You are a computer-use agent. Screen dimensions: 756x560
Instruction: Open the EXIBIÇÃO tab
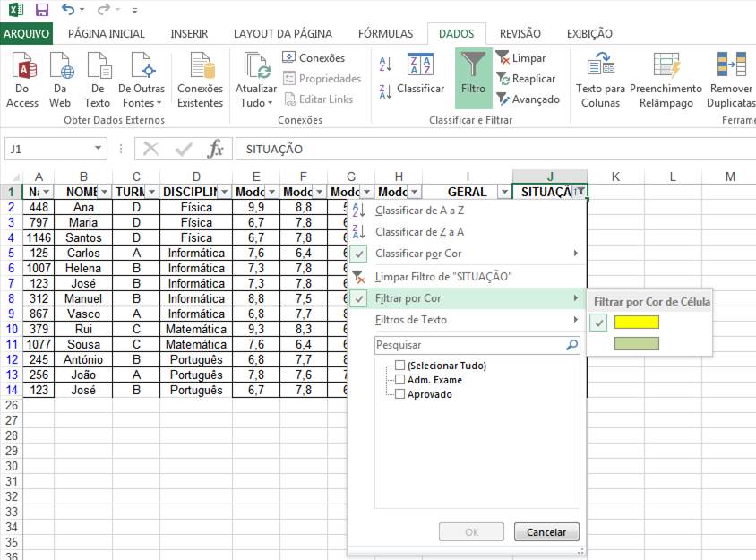pyautogui.click(x=589, y=34)
